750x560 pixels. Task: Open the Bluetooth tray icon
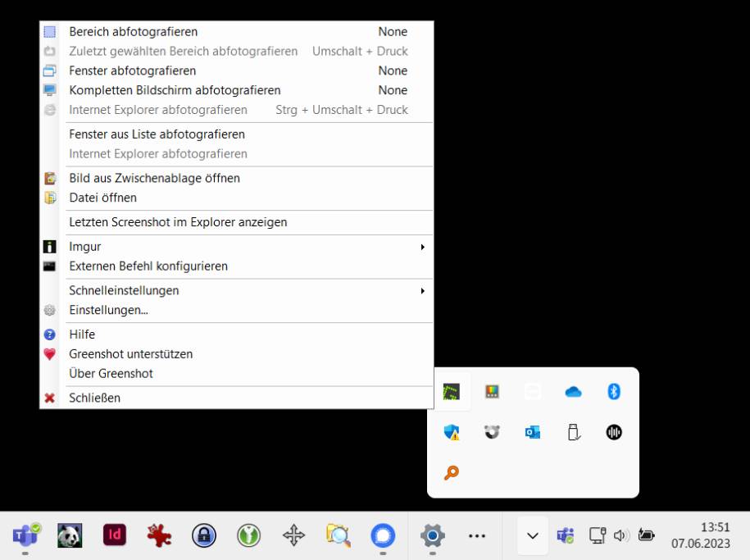tap(614, 391)
